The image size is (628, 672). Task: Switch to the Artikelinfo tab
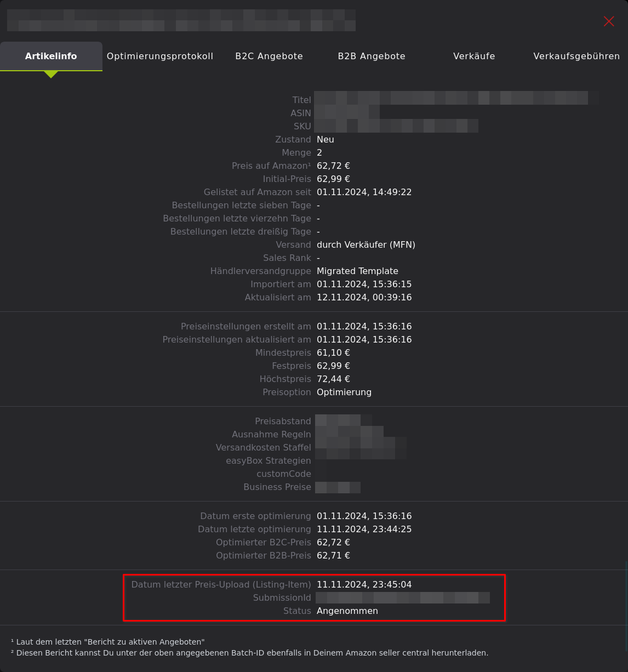tap(51, 56)
